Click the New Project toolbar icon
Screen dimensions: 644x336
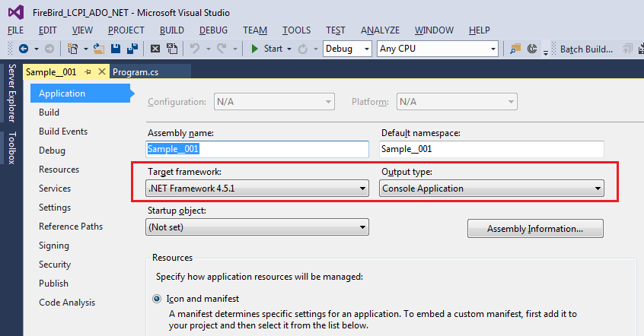click(72, 49)
